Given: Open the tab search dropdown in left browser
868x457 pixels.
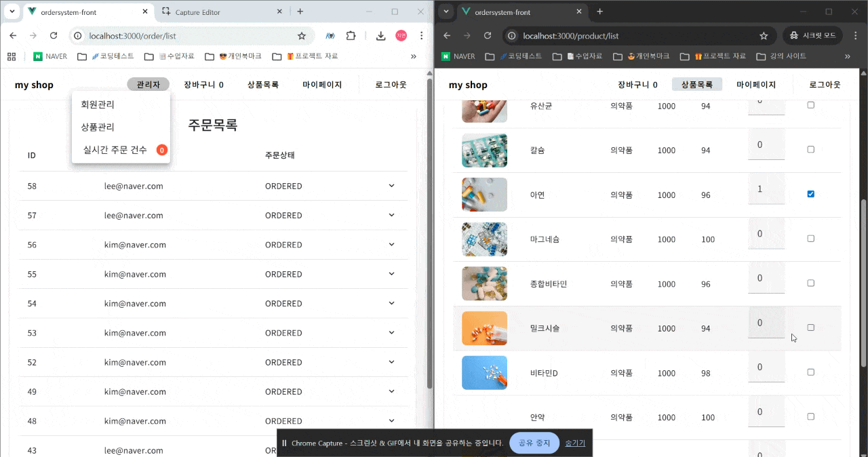Looking at the screenshot, I should (x=12, y=12).
